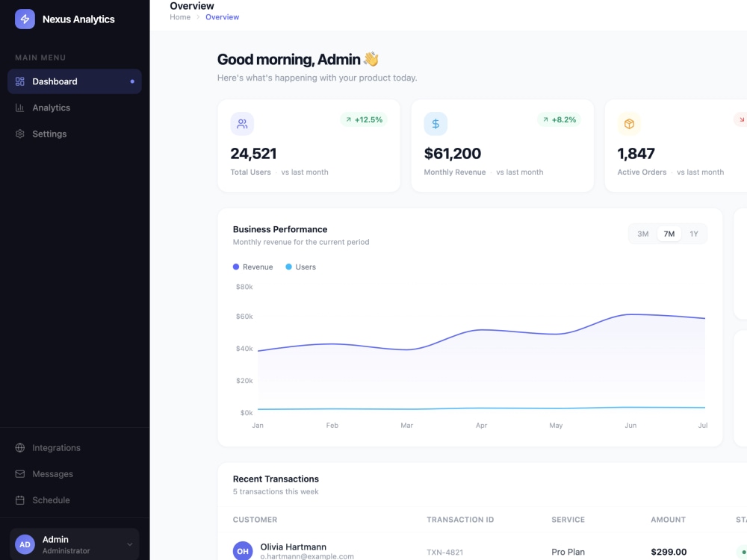
Task: Open the Analytics menu item
Action: [x=74, y=108]
